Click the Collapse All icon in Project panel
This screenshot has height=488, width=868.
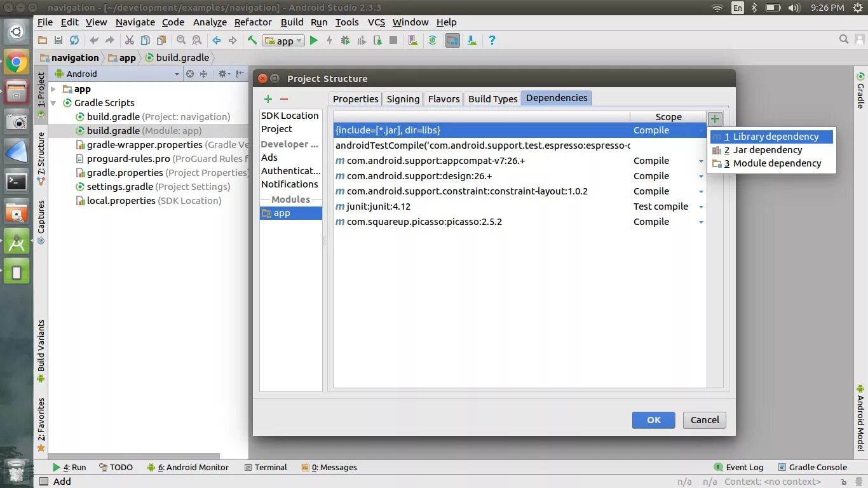tap(203, 74)
